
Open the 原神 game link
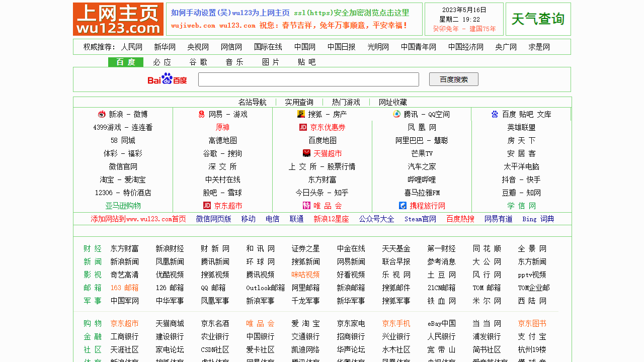pos(222,127)
